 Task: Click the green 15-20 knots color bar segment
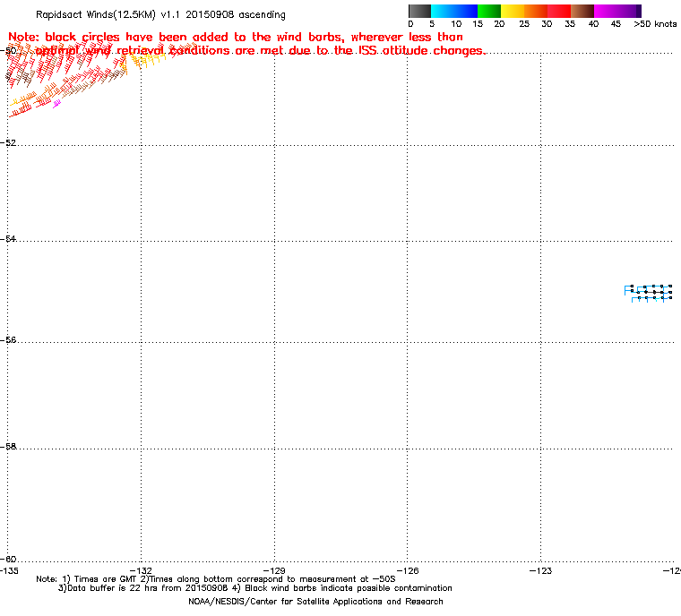[x=489, y=11]
